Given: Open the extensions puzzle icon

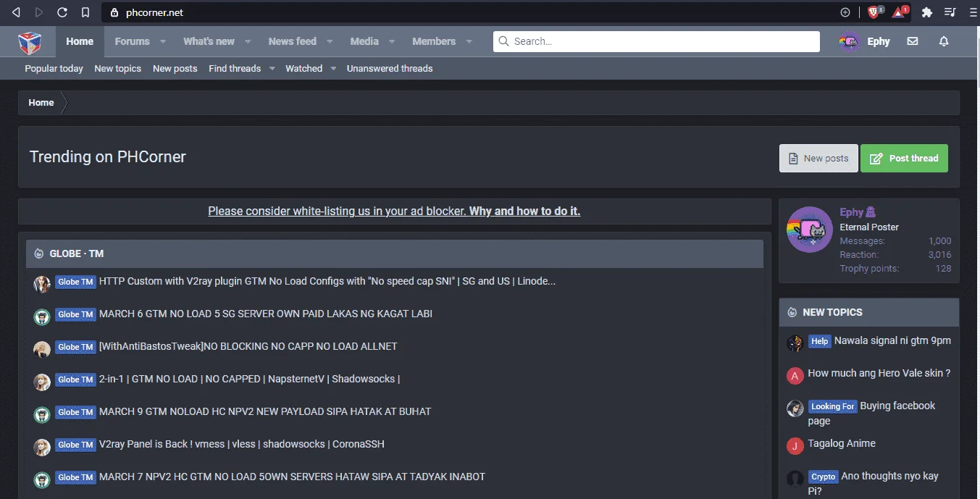Looking at the screenshot, I should click(x=926, y=12).
